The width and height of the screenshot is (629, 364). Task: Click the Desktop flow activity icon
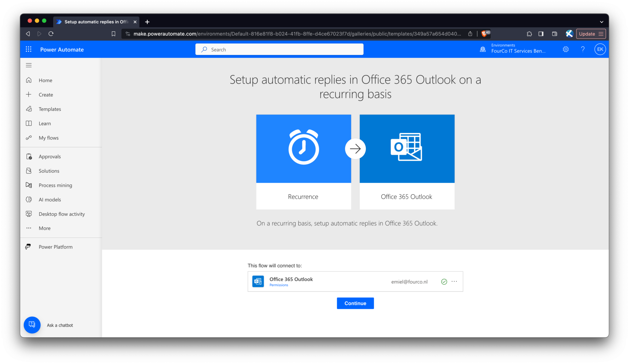click(29, 213)
